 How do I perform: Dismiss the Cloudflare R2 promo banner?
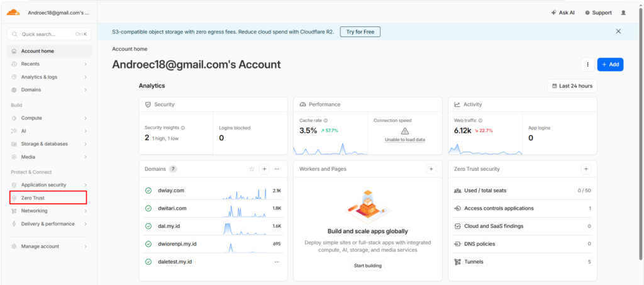click(x=618, y=31)
